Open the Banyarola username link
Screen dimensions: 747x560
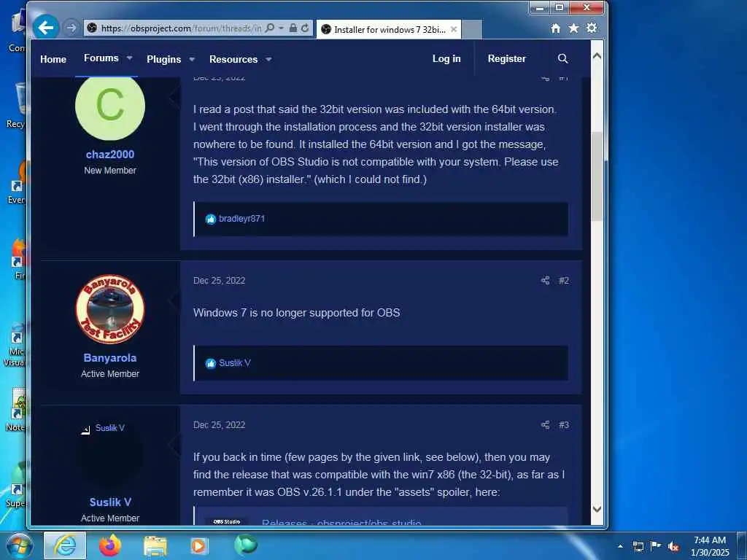[110, 357]
